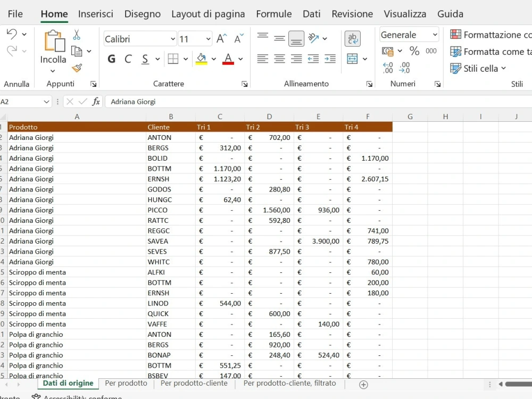Toggle wrap text button
Image resolution: width=532 pixels, height=399 pixels.
click(x=353, y=39)
